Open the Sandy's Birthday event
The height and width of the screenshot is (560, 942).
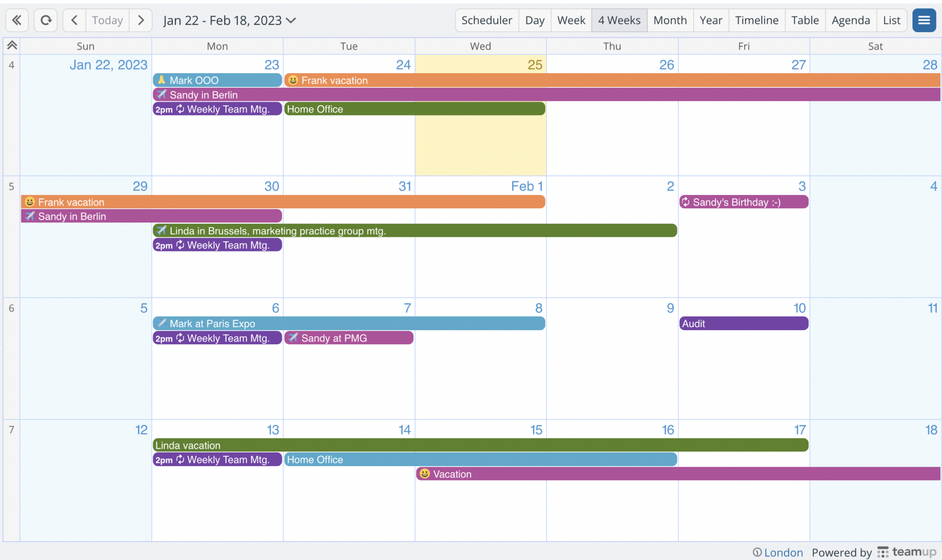(x=743, y=202)
